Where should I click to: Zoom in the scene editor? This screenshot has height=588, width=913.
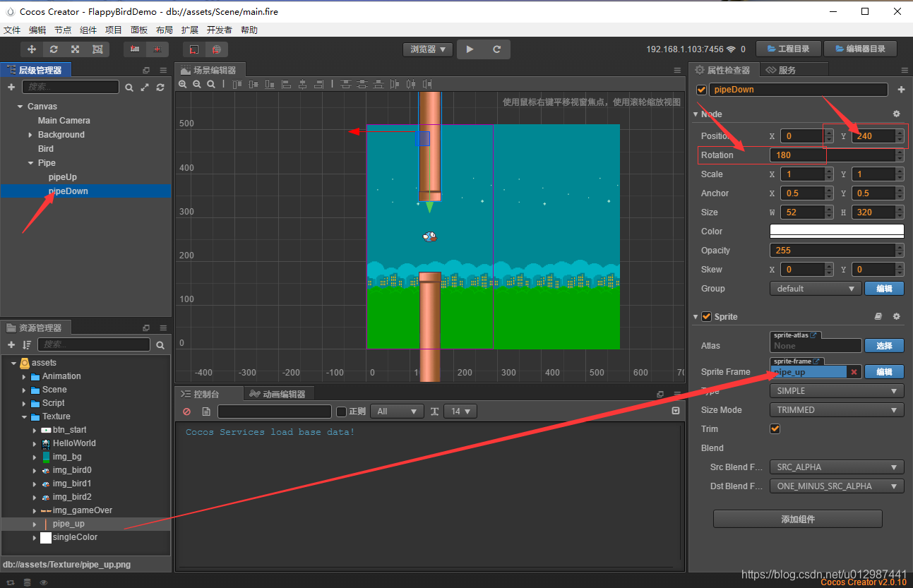[x=183, y=84]
